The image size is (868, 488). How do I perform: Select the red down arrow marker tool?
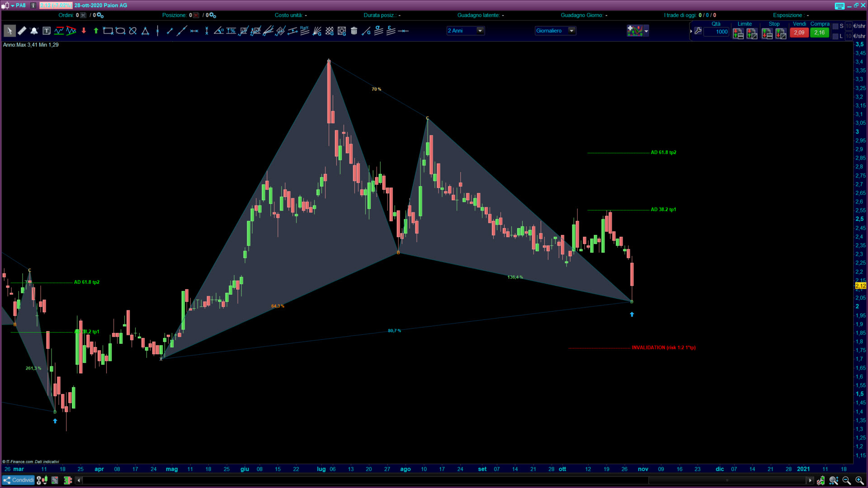click(84, 31)
